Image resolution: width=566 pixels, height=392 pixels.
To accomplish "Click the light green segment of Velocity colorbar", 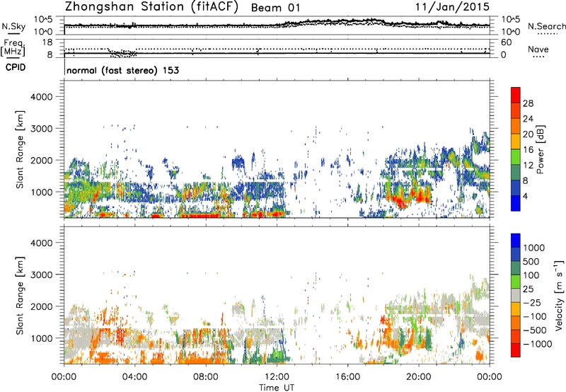I will [x=516, y=282].
